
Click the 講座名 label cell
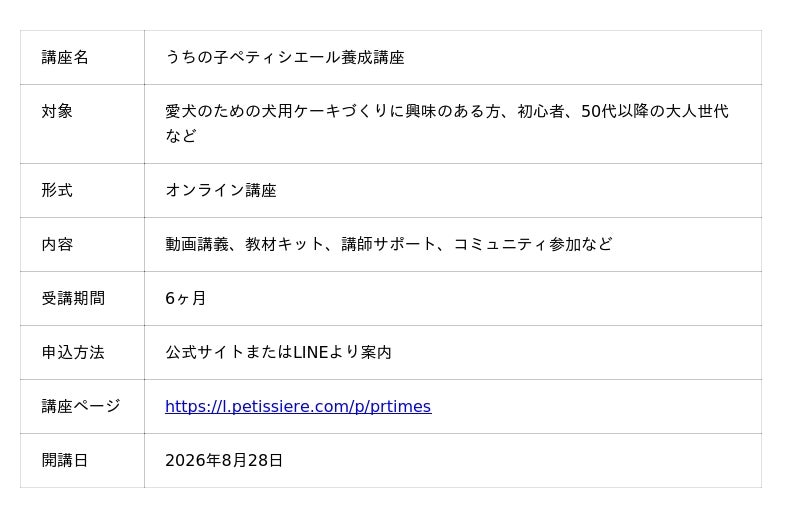coord(82,57)
